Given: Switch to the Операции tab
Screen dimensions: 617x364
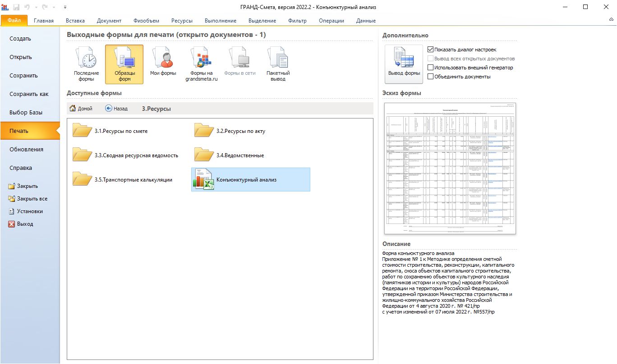Looking at the screenshot, I should coord(332,21).
